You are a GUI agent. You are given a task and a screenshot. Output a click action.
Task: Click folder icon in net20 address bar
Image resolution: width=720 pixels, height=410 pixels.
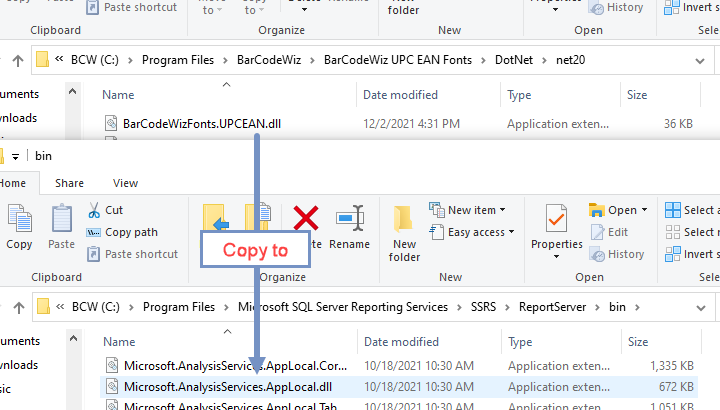click(x=42, y=59)
